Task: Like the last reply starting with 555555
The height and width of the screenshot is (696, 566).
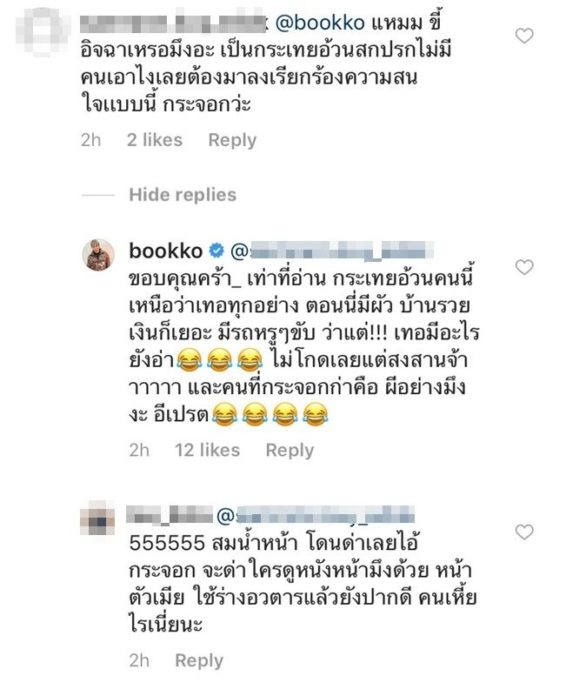Action: tap(524, 532)
